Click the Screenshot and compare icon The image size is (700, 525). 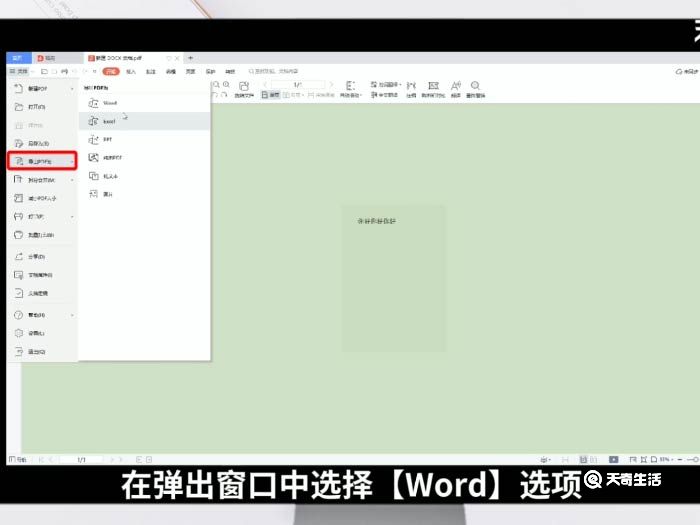pyautogui.click(x=433, y=89)
